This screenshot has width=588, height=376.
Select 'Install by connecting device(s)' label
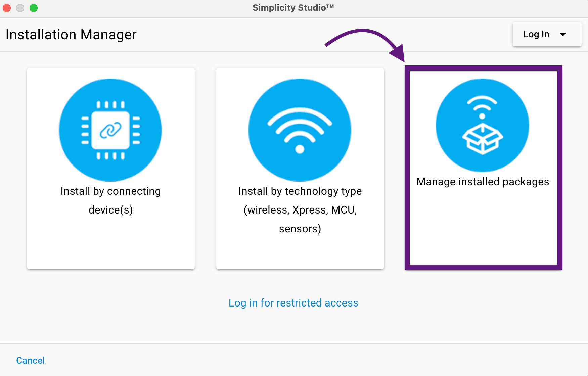point(110,200)
